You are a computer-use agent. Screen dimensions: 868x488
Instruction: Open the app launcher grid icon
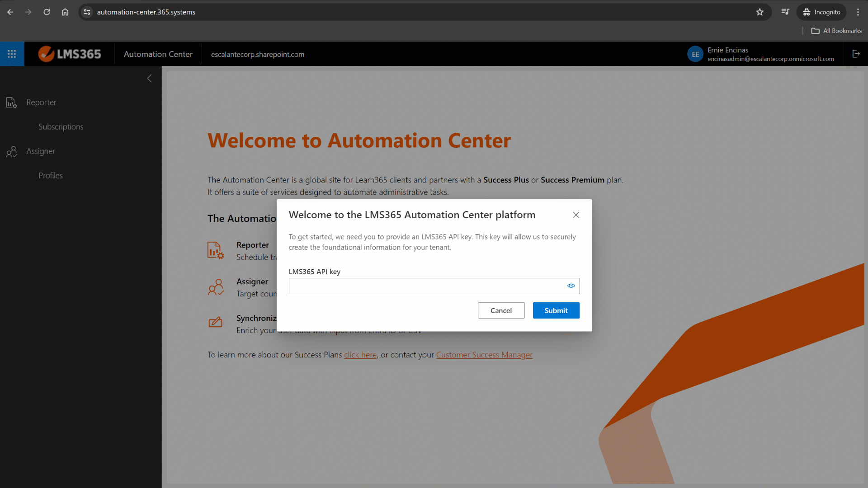(12, 54)
